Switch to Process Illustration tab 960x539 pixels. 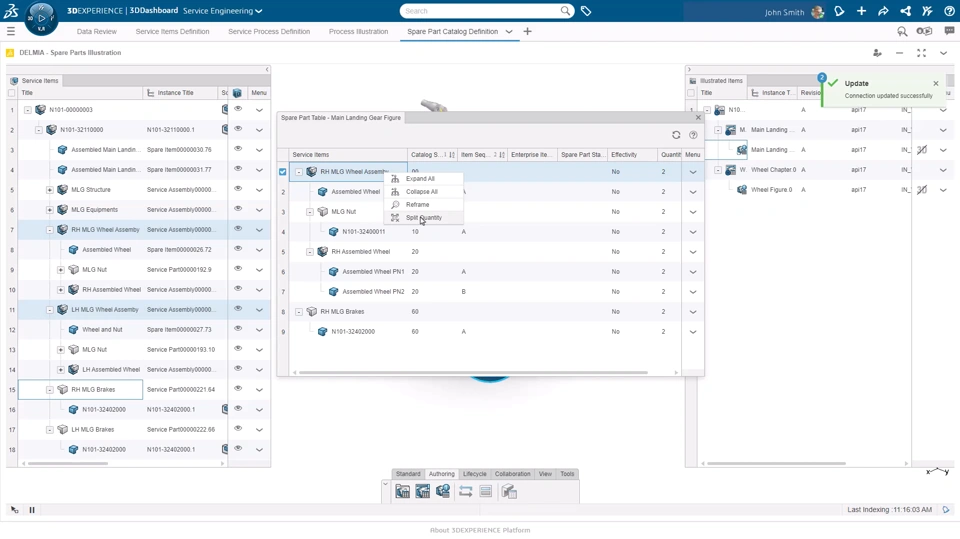click(358, 31)
